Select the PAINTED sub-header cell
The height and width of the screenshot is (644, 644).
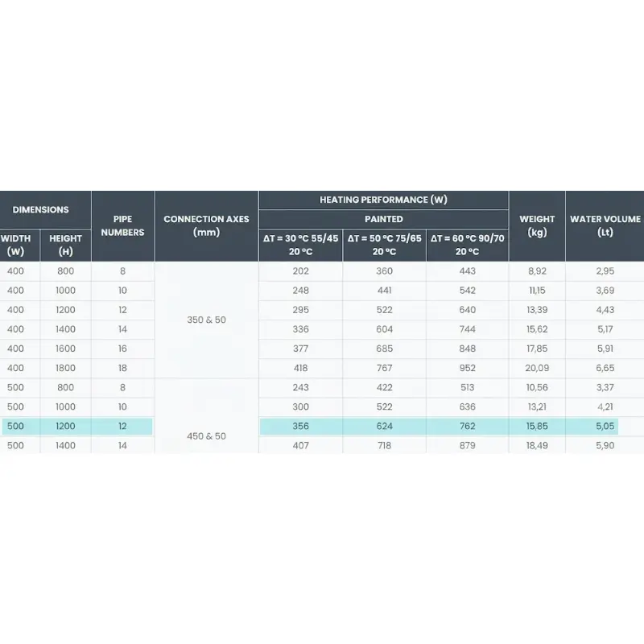[x=384, y=219]
